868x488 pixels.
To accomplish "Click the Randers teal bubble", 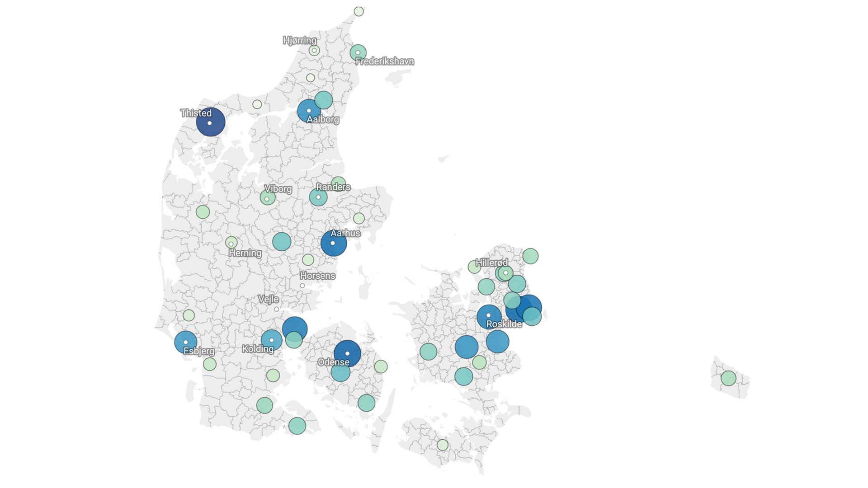I will (318, 197).
